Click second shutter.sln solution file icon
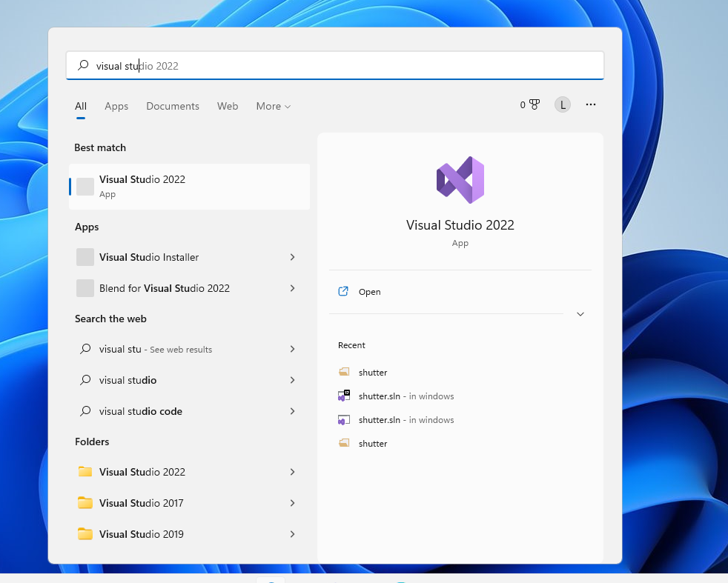This screenshot has height=583, width=728. [343, 420]
